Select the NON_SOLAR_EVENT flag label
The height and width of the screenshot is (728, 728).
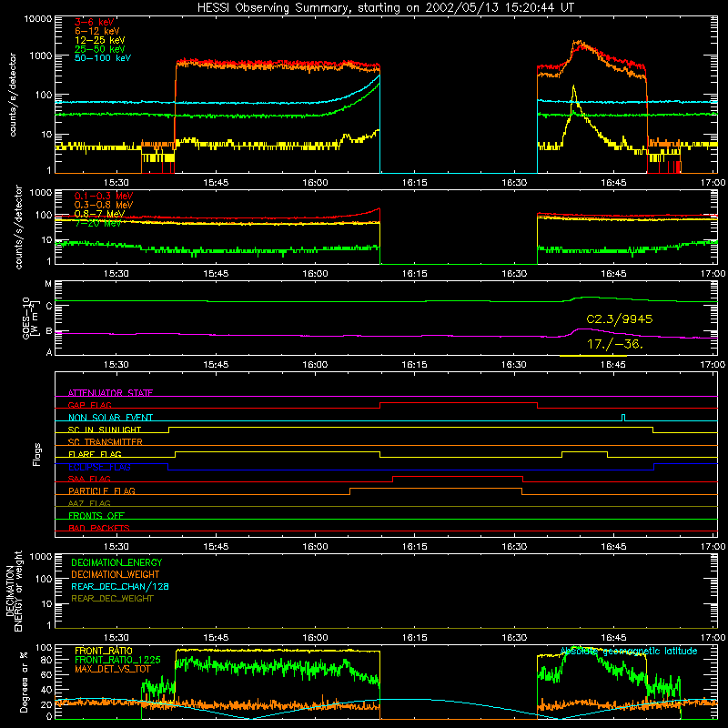pos(110,418)
